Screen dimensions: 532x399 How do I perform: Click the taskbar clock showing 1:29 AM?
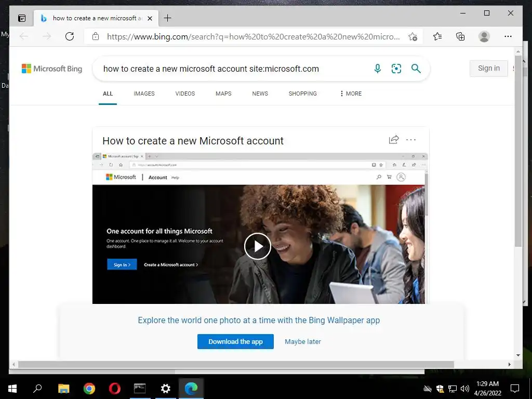487,389
